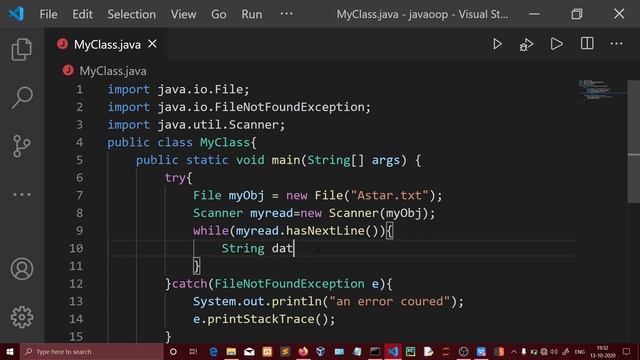
Task: Open File Explorer from taskbar
Action: pyautogui.click(x=231, y=351)
